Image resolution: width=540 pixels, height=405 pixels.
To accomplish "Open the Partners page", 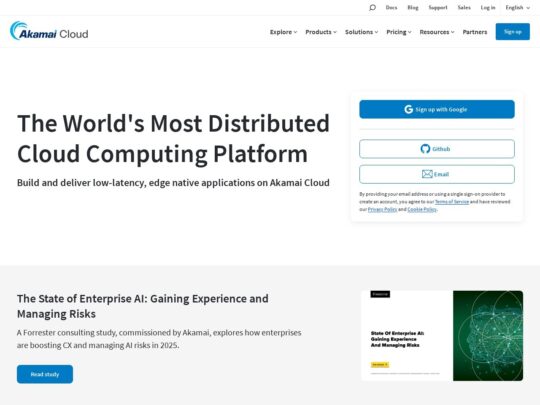I will (x=475, y=32).
